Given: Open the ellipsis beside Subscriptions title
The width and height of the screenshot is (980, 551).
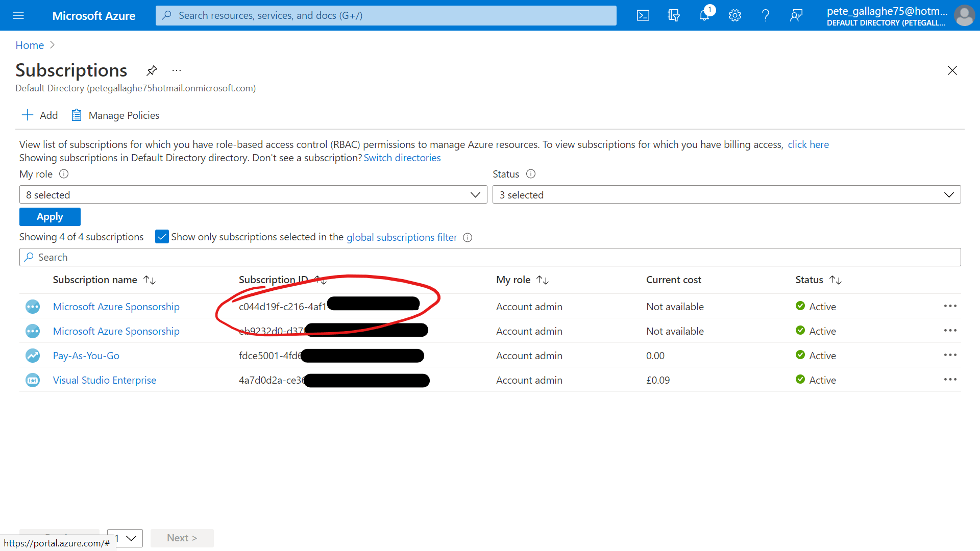Looking at the screenshot, I should point(177,70).
